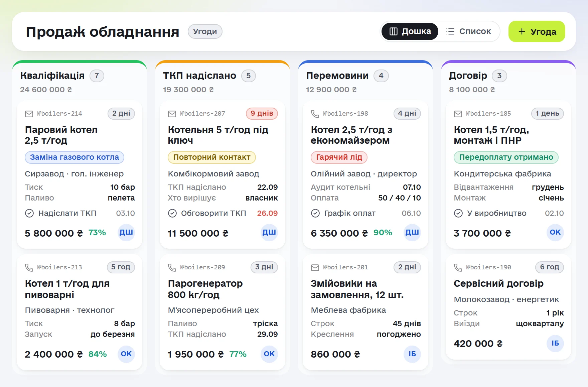Click the phone icon on card boilers-198
This screenshot has height=387, width=588.
click(315, 114)
